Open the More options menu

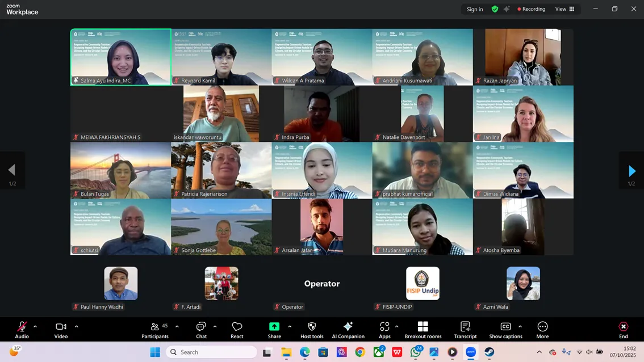(542, 330)
